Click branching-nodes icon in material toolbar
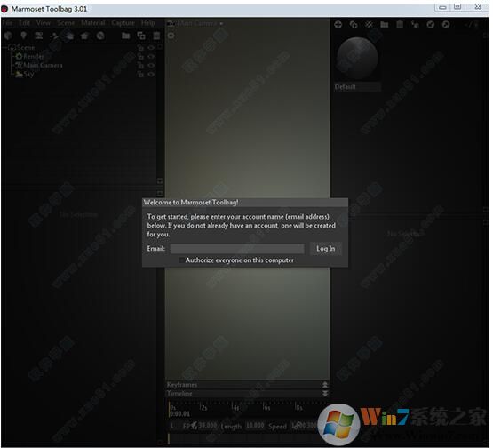This screenshot has width=493, height=448. (415, 25)
